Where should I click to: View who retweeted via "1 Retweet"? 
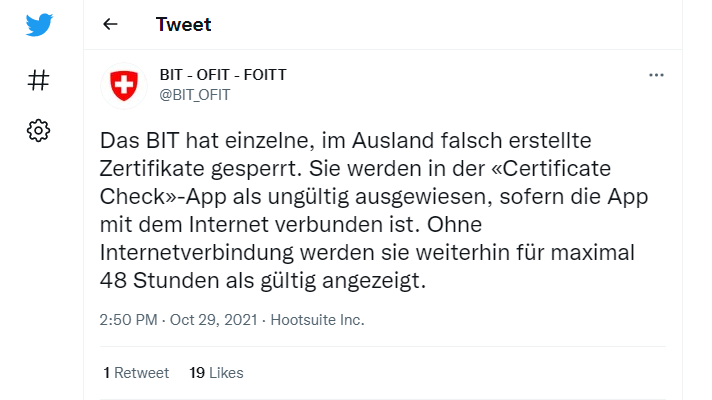(136, 373)
